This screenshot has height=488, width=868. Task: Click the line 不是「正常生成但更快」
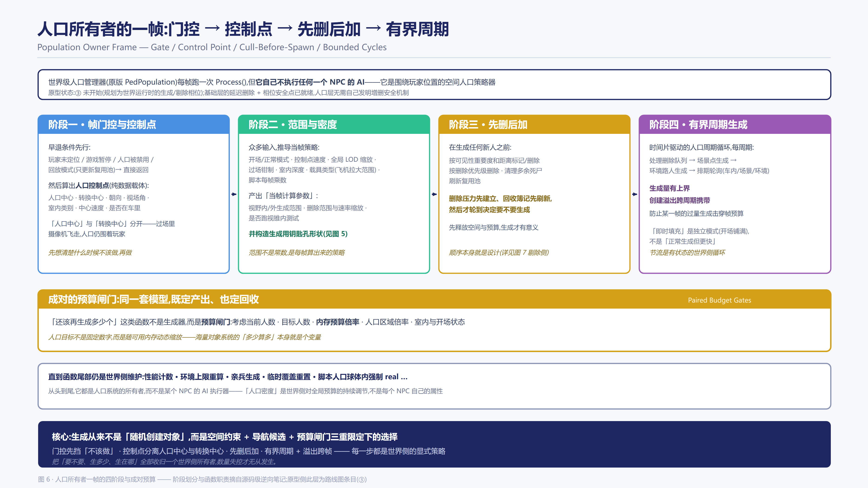683,241
